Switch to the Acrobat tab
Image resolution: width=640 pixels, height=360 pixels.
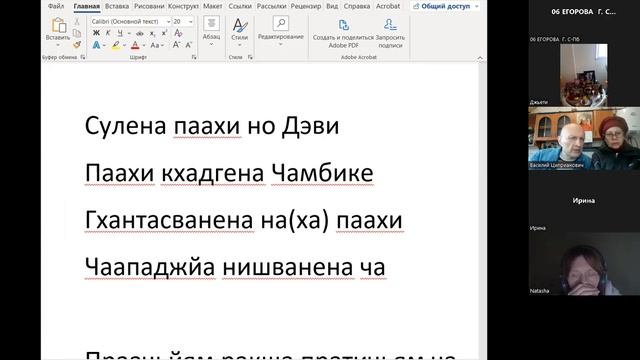pyautogui.click(x=388, y=6)
